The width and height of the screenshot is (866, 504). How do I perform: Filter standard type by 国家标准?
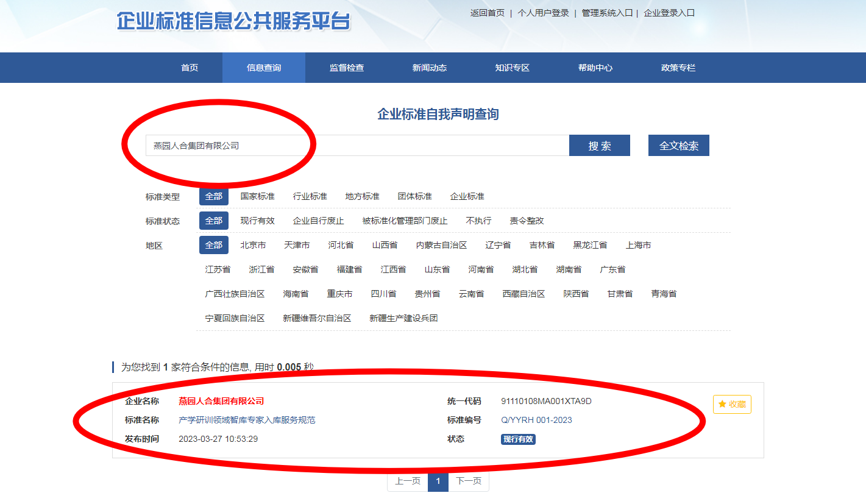point(258,196)
